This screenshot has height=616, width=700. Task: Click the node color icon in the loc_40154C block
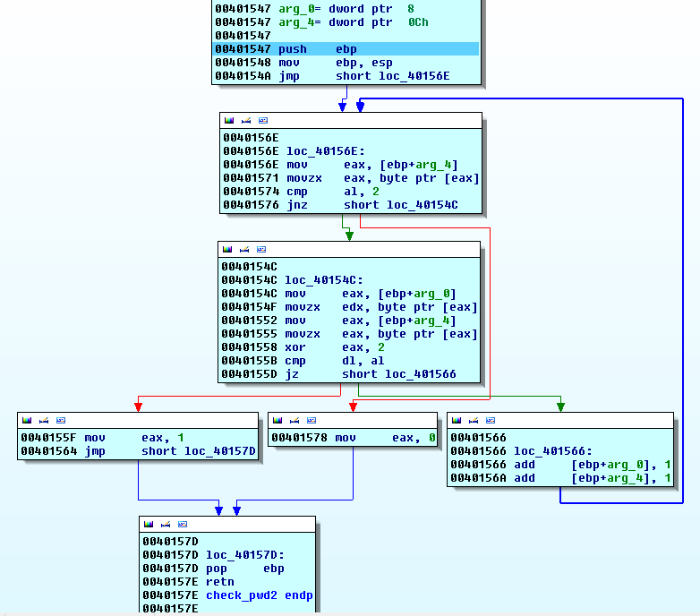click(x=227, y=250)
